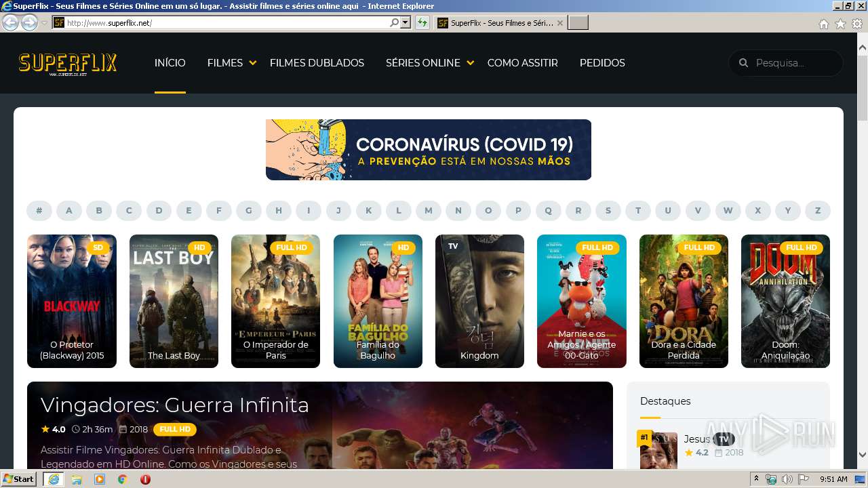This screenshot has height=488, width=868.
Task: Launch Chrome from the taskbar
Action: coord(122,479)
